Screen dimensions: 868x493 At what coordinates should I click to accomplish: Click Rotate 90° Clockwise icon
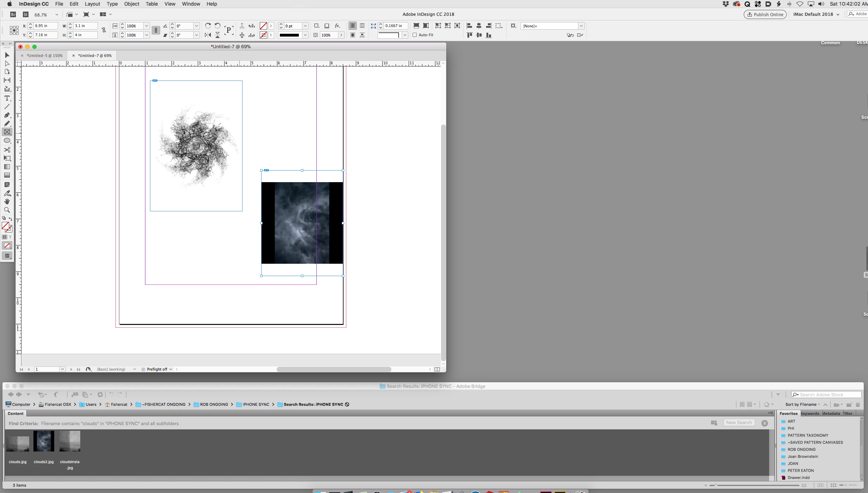tap(208, 26)
